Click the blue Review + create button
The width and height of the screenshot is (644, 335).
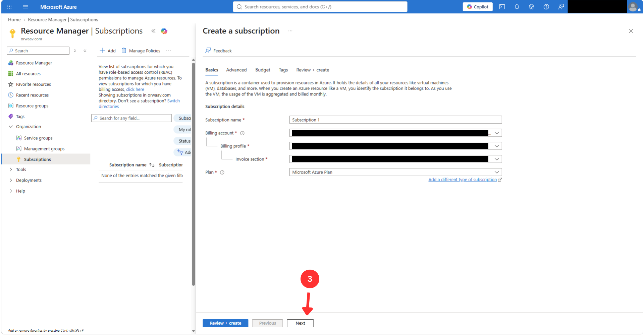225,323
